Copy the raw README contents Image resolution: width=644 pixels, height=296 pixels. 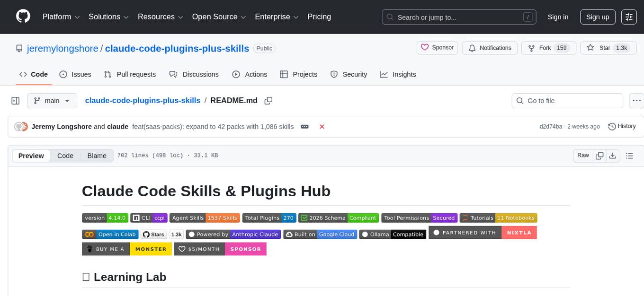(599, 155)
